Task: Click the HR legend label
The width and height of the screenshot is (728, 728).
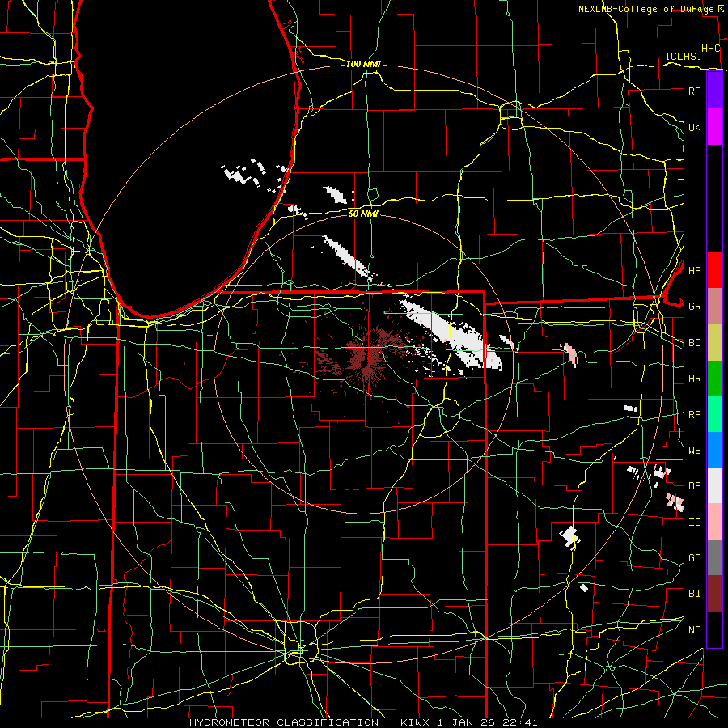Action: tap(695, 379)
